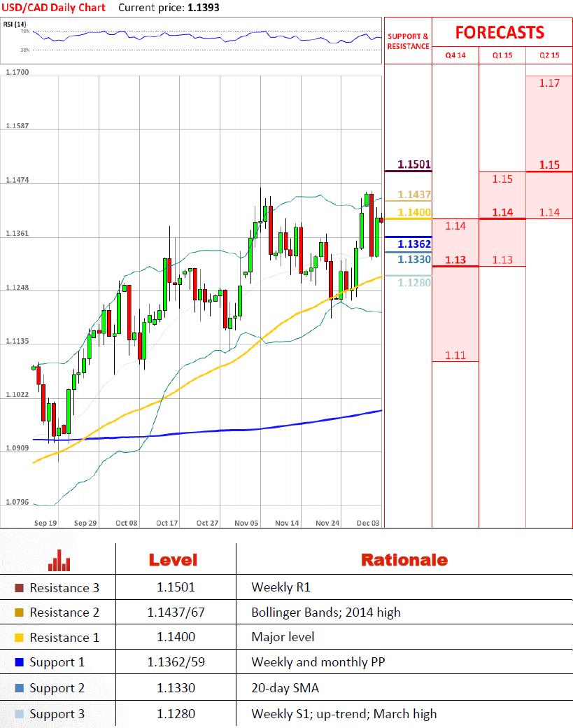Click the bold 1.14 forecast in Q1 15 column
Image resolution: width=573 pixels, height=728 pixels.
coord(502,212)
